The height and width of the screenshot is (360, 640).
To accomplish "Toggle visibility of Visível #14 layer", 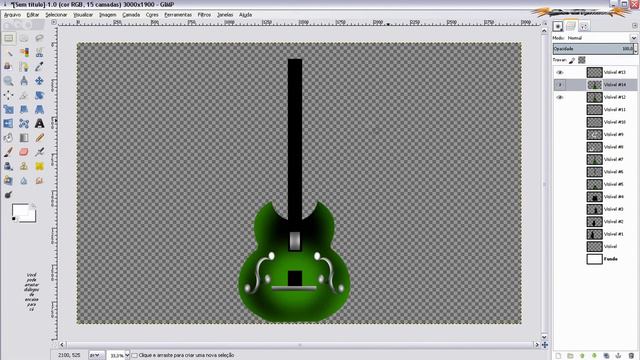I will click(560, 85).
